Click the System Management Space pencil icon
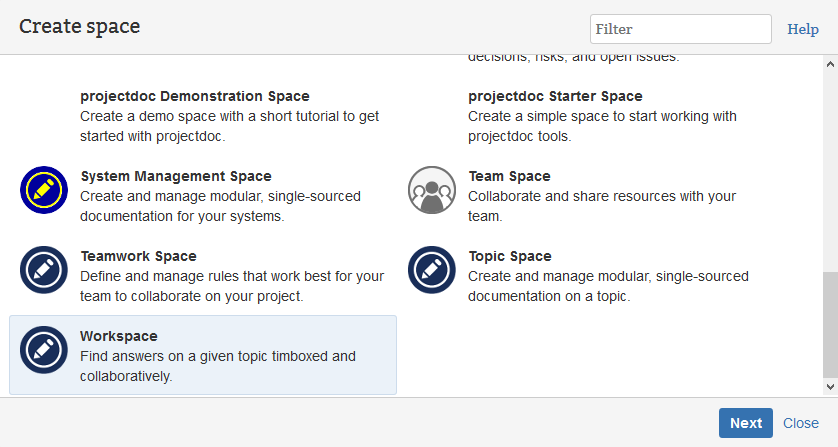Image resolution: width=838 pixels, height=447 pixels. (x=43, y=190)
